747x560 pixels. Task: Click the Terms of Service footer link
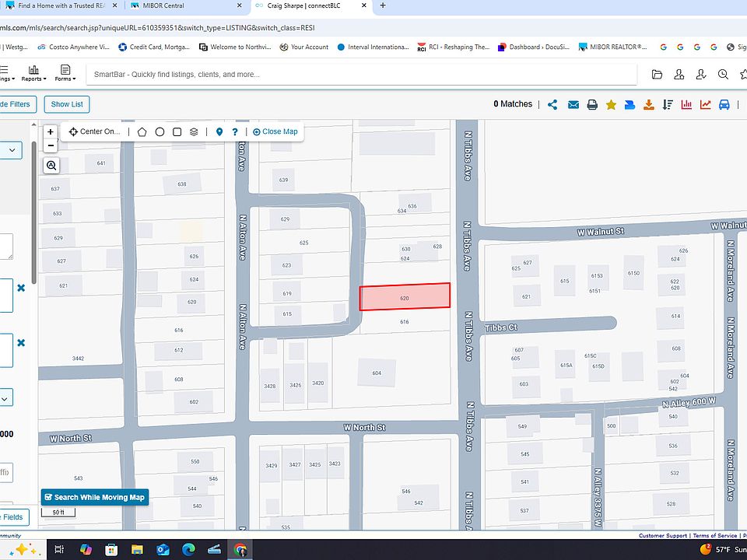pyautogui.click(x=714, y=536)
